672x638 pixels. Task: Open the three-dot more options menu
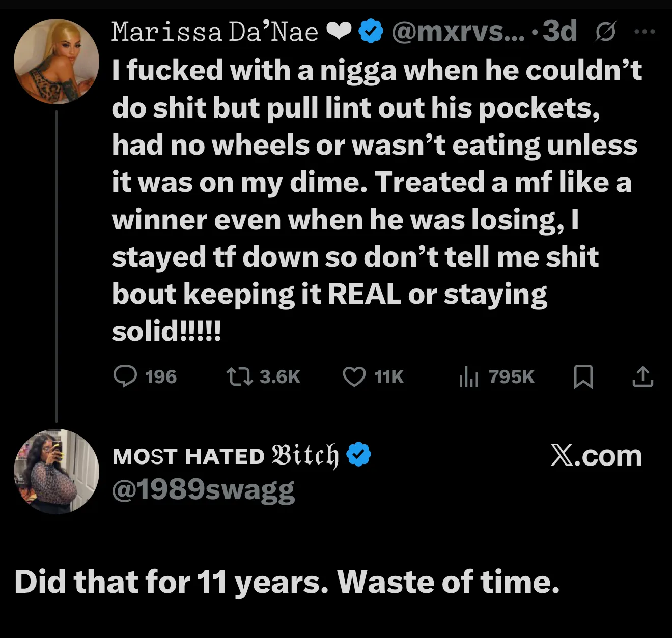pyautogui.click(x=645, y=32)
